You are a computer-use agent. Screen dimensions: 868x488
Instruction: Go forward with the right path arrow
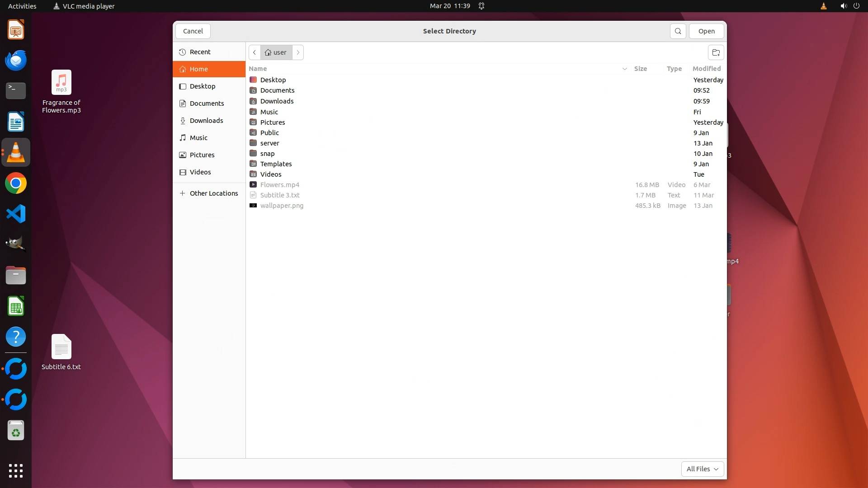tap(298, 52)
